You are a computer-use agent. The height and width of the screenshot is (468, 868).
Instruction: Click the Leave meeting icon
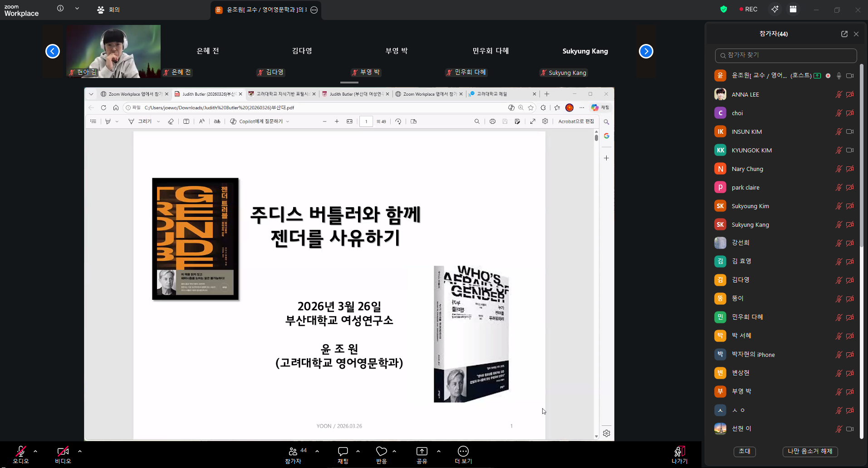click(x=679, y=452)
